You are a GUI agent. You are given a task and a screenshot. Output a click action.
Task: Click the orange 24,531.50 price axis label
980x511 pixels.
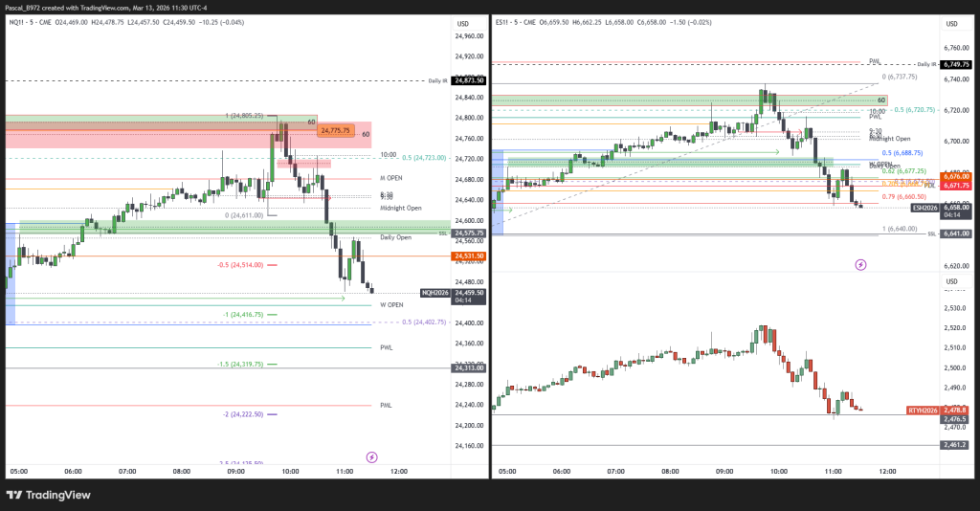click(469, 256)
